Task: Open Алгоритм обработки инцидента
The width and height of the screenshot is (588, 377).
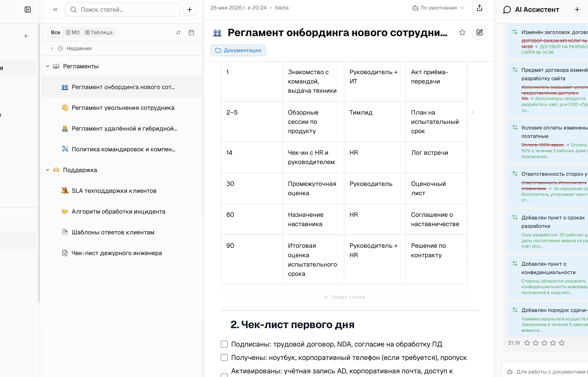Action: tap(122, 211)
